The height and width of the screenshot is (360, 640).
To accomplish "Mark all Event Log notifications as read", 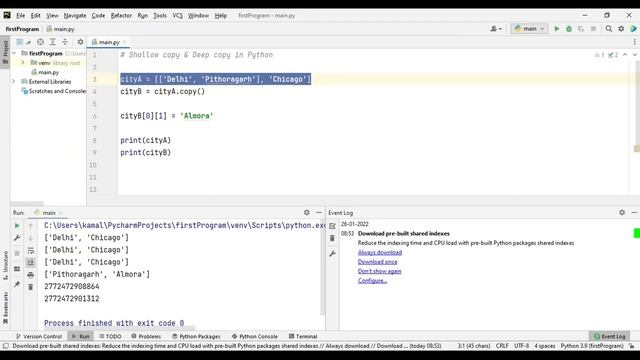I will (x=332, y=226).
